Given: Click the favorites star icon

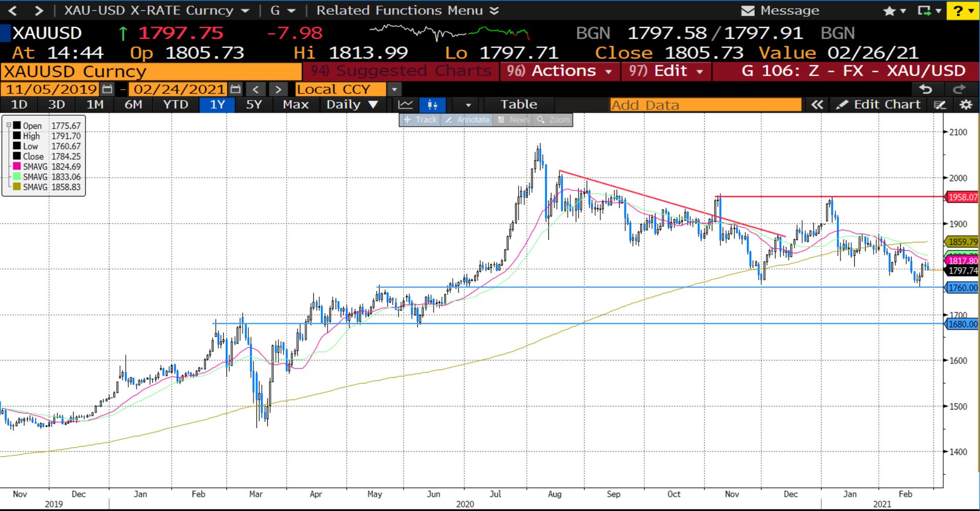Looking at the screenshot, I should pyautogui.click(x=889, y=11).
